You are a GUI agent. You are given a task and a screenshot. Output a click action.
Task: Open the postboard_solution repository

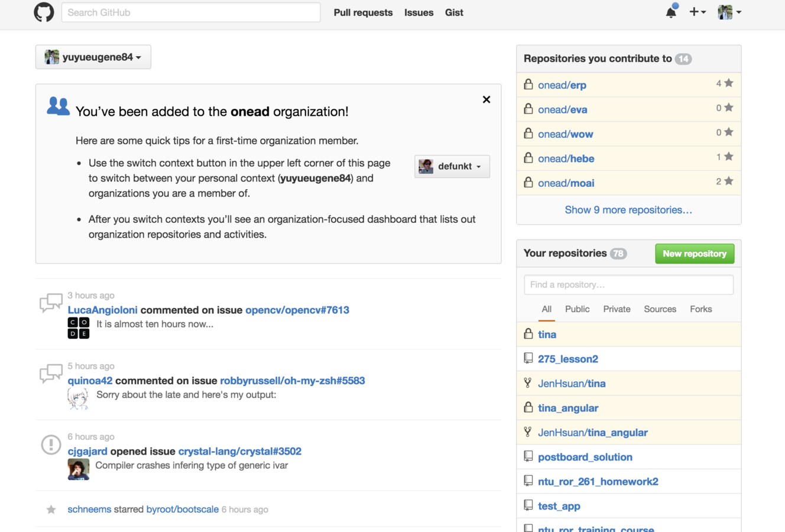[x=585, y=457]
